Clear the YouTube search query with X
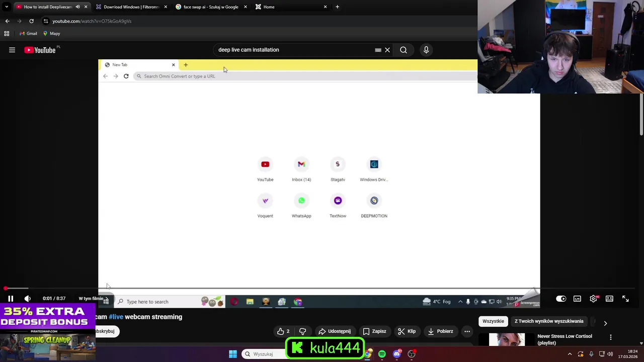Screen dimensions: 644x362 tap(387, 50)
